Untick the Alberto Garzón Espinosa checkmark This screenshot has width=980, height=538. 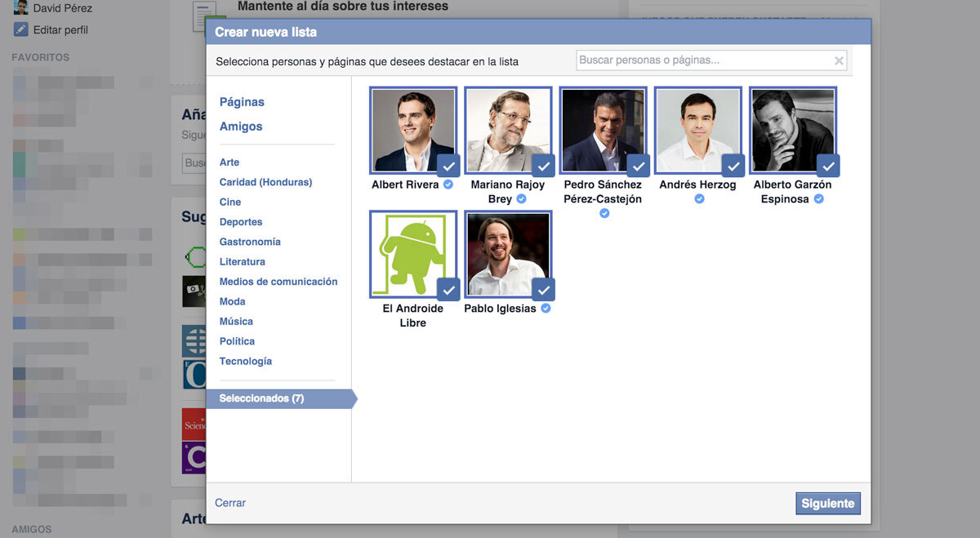828,167
